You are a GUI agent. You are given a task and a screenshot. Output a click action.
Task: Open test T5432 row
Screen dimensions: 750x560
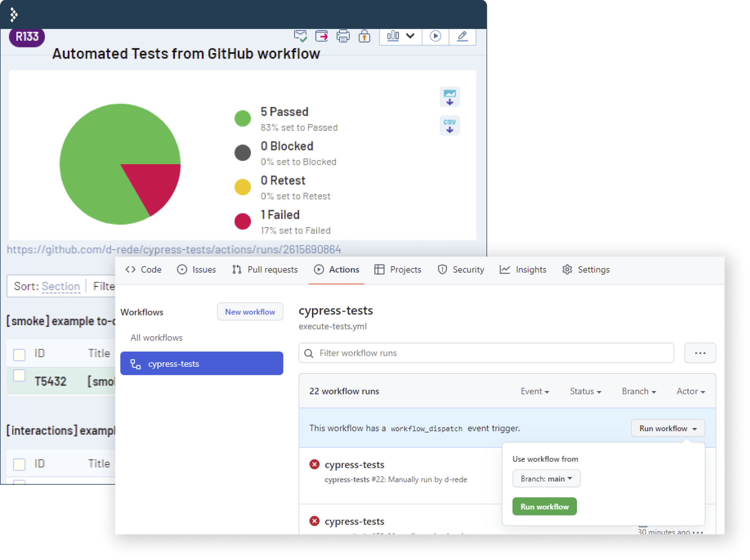[x=61, y=381]
